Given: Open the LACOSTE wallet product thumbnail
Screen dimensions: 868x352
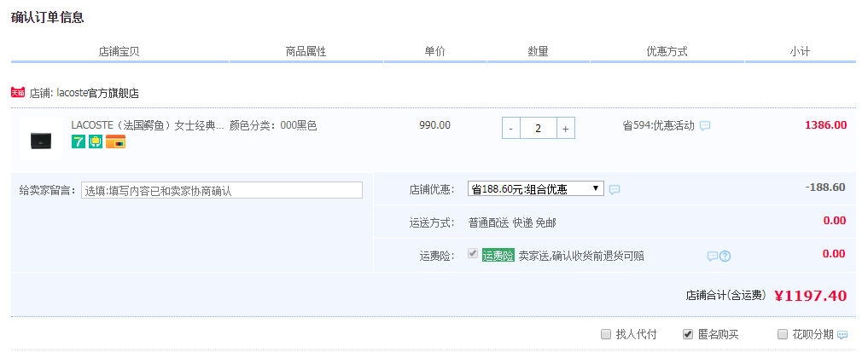Looking at the screenshot, I should pos(41,138).
